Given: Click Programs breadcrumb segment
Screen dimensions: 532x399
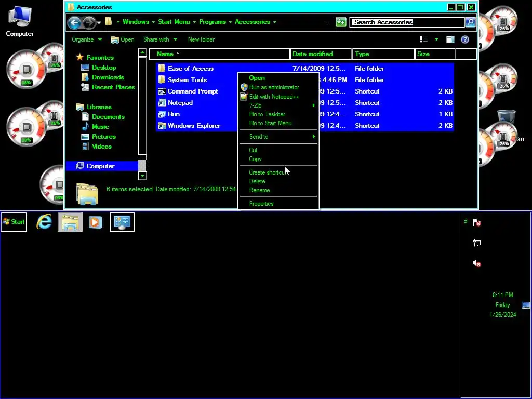Looking at the screenshot, I should 212,22.
